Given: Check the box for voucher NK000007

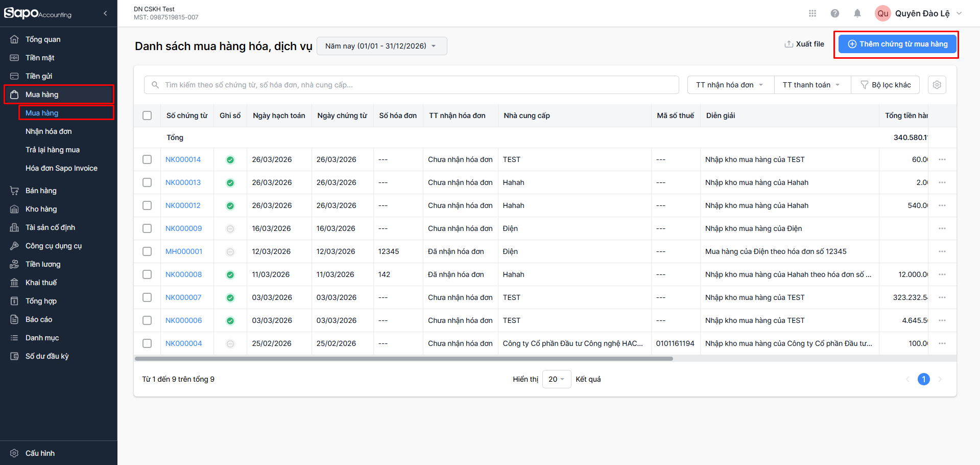Looking at the screenshot, I should tap(147, 297).
